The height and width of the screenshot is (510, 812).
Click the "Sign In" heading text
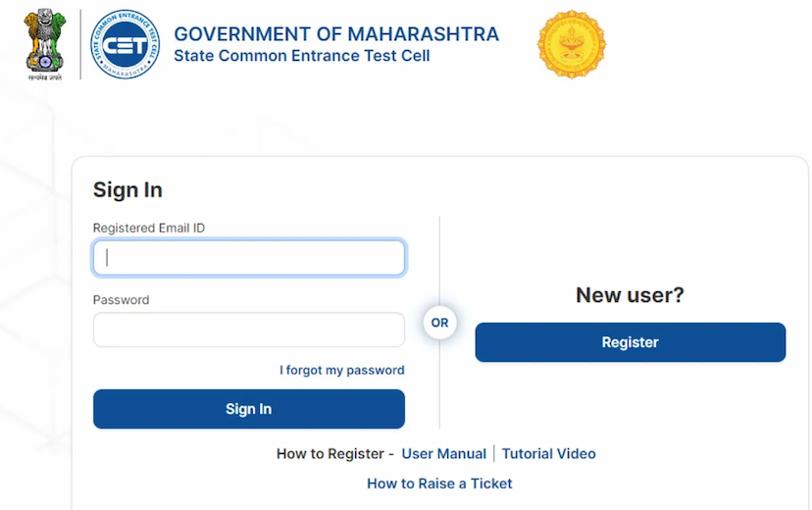click(x=127, y=190)
